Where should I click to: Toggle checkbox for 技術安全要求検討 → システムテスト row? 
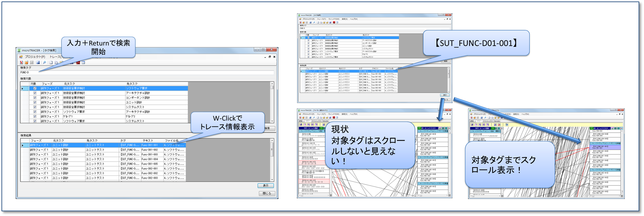[35, 107]
